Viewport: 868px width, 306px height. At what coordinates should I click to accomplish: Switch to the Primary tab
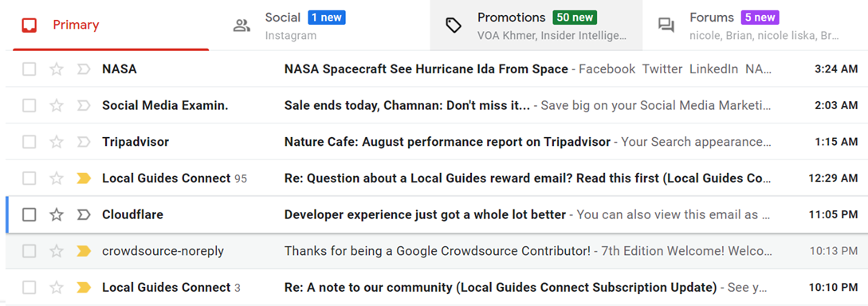(111, 25)
